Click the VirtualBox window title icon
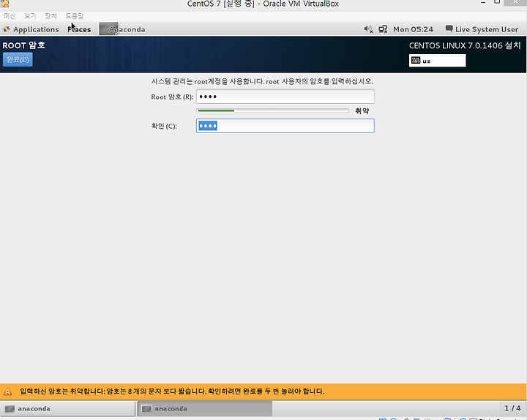Viewport: 527px width, 420px height. (4, 4)
